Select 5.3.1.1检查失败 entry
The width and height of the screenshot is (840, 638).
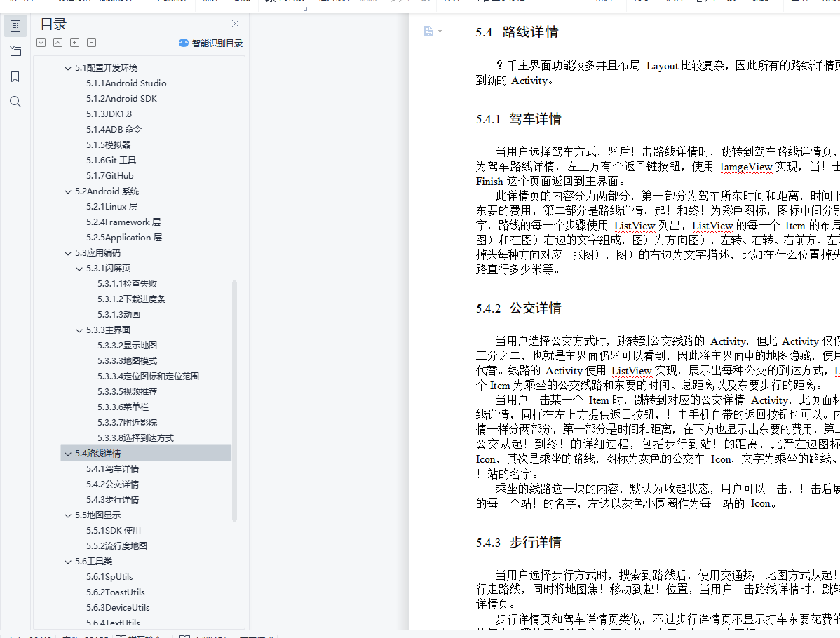click(x=127, y=284)
